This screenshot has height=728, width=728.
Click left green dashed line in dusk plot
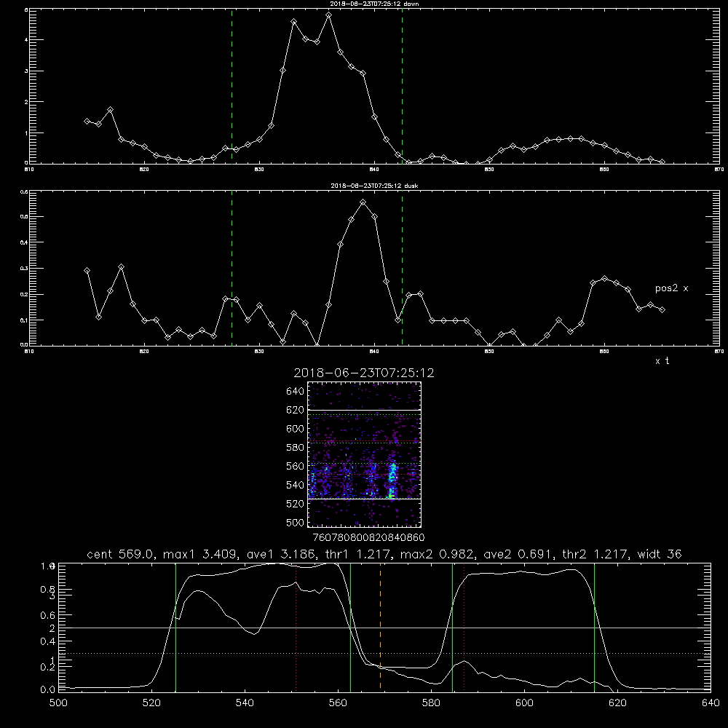click(232, 268)
